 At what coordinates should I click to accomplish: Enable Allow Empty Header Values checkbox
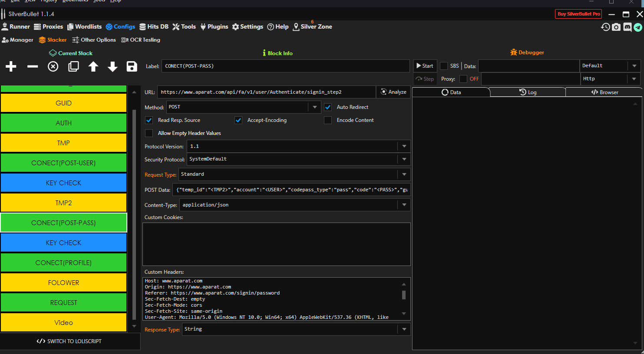149,133
